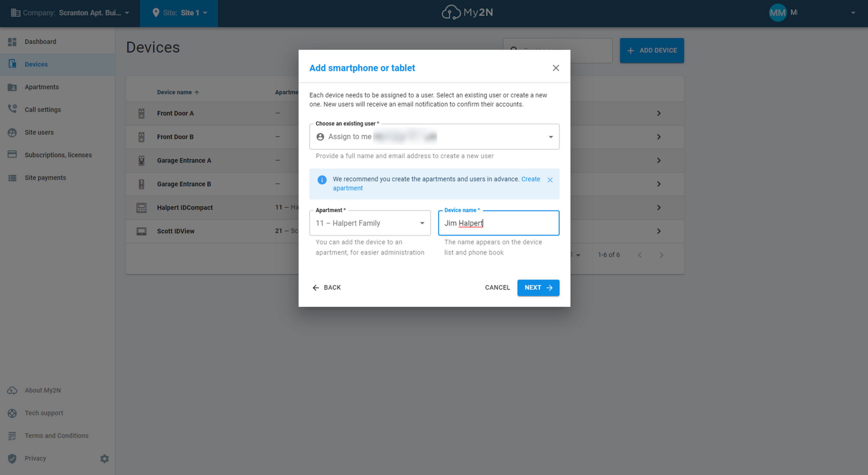Open Front Door B row chevron

(x=659, y=137)
